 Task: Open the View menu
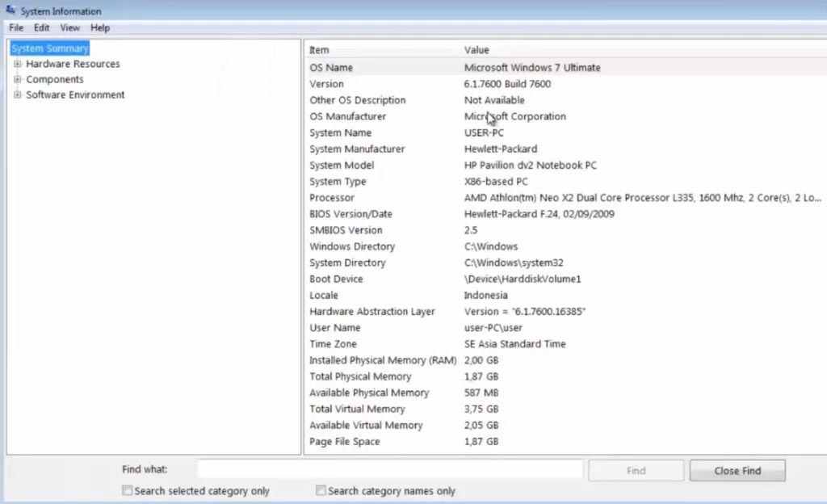click(69, 28)
